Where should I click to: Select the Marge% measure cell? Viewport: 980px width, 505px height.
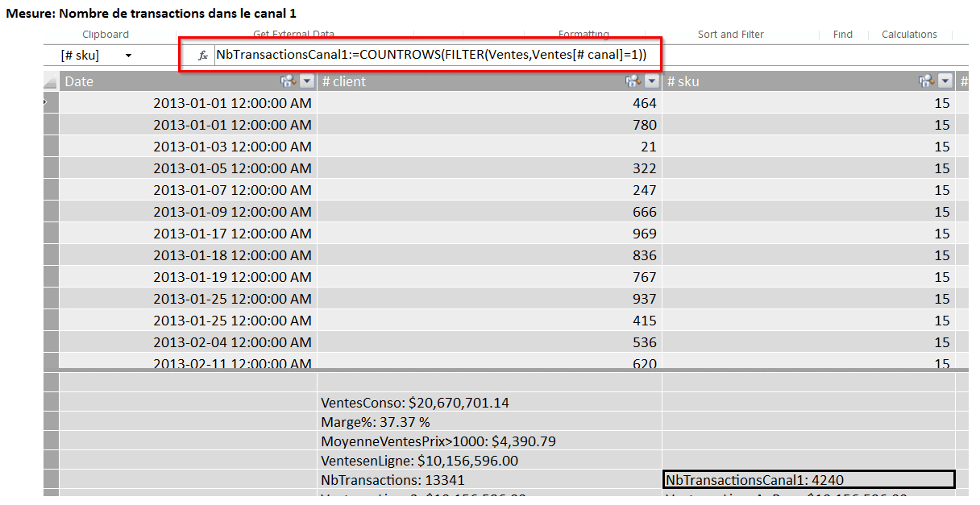tap(489, 422)
